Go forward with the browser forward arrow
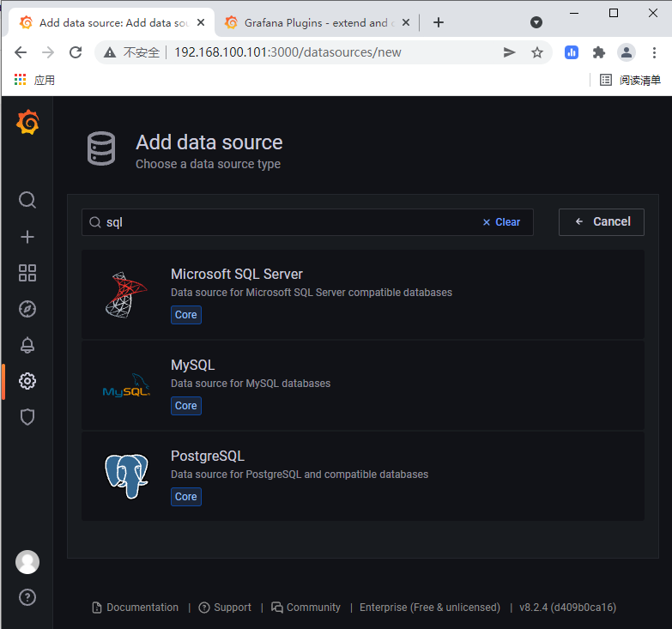This screenshot has width=672, height=629. click(x=48, y=52)
